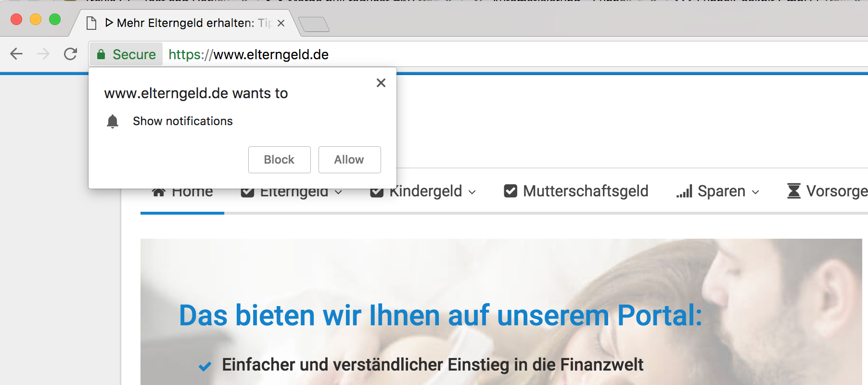
Task: Maximize the window with the green button
Action: (55, 19)
